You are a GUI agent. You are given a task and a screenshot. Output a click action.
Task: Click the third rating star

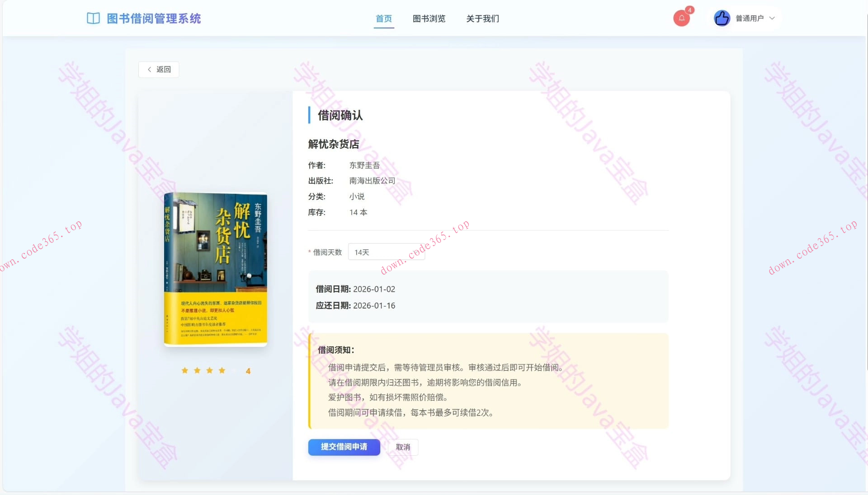pos(209,370)
